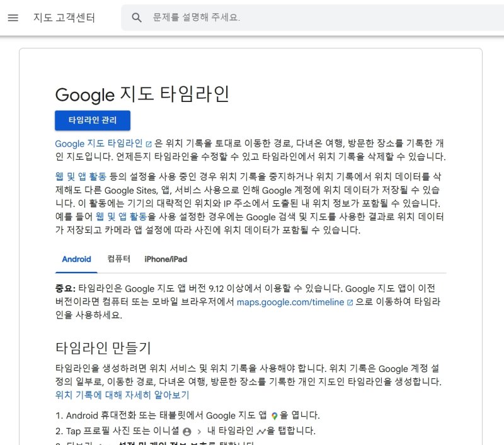Click the 내 타임라인 timeline icon in step 2
504x445 pixels.
[x=260, y=431]
